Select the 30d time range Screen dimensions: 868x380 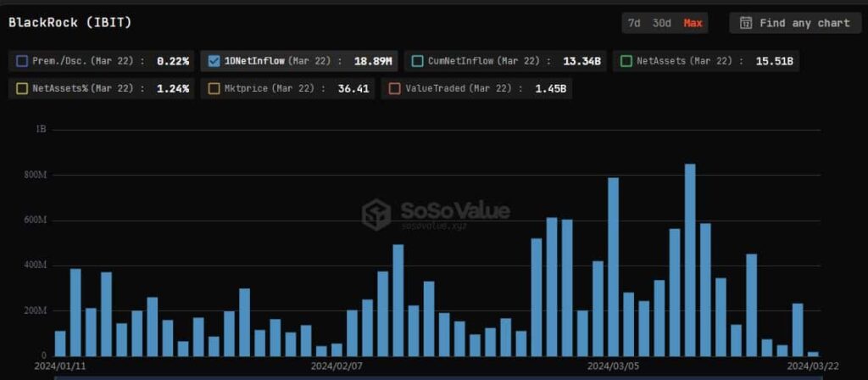662,23
